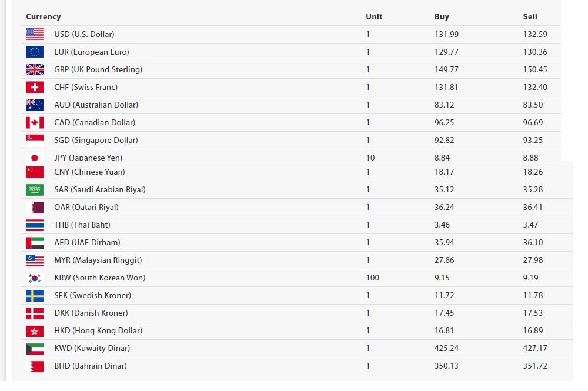Click the Unit column header

point(374,16)
